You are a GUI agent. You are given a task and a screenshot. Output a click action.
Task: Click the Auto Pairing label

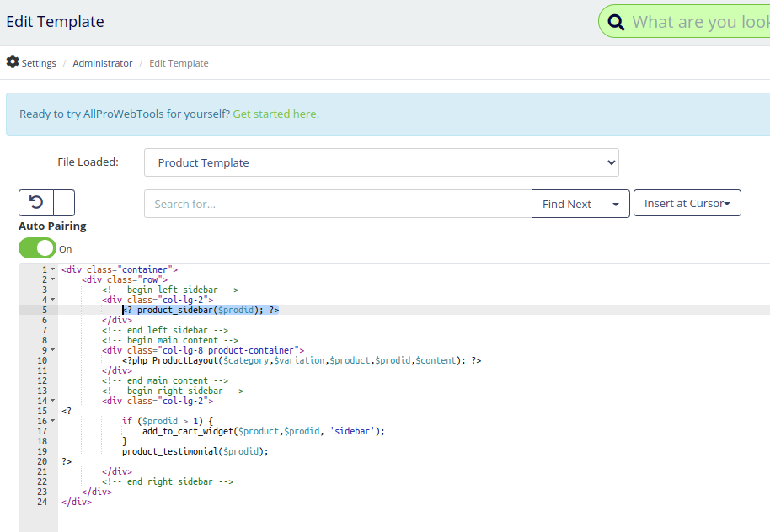(x=52, y=226)
